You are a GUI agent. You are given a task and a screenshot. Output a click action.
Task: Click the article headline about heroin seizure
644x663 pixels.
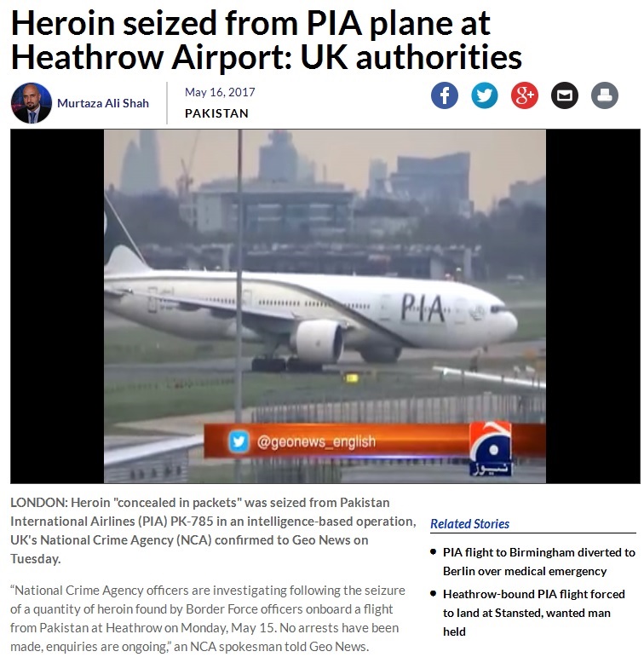(267, 40)
